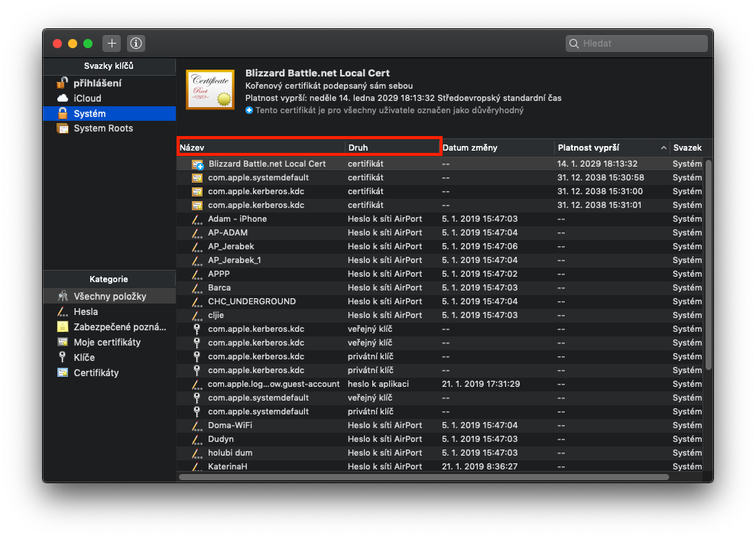
Task: Click the plus button to add keychain item
Action: (112, 44)
